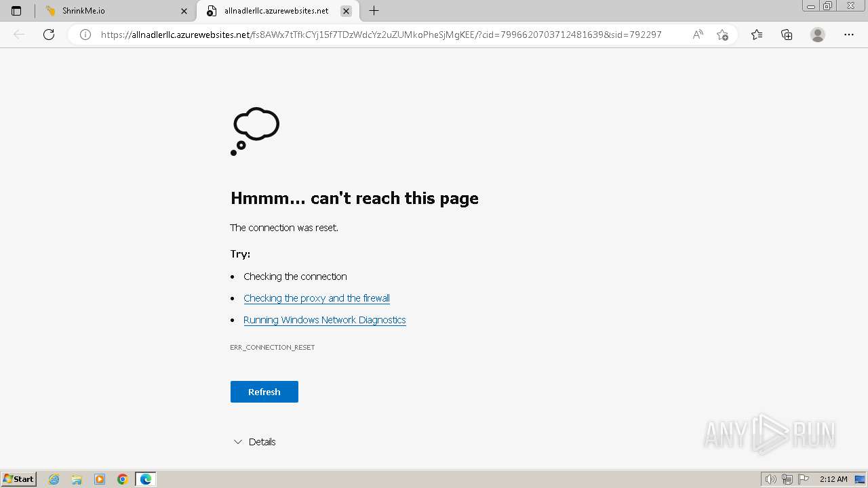Click the address bar URL field
The height and width of the screenshot is (488, 868).
(381, 35)
